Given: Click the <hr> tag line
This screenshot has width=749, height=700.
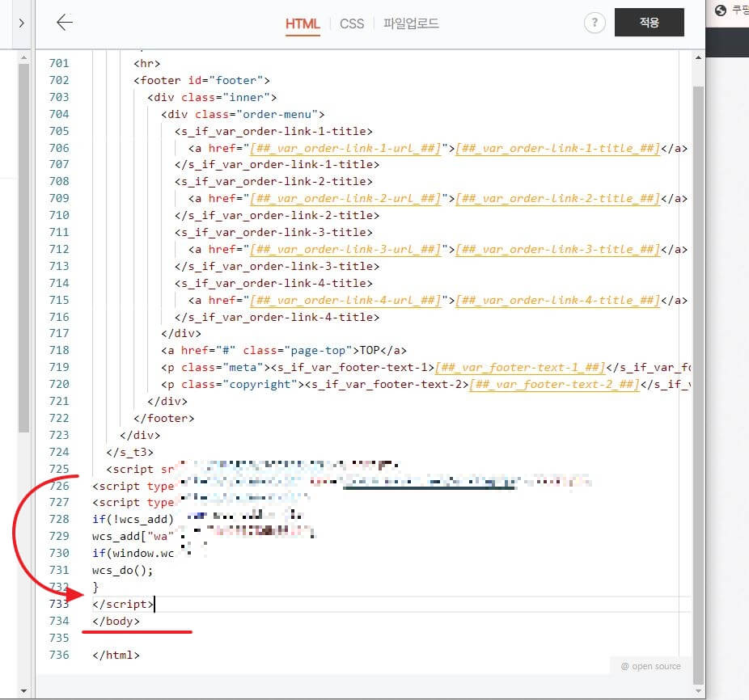Looking at the screenshot, I should tap(146, 64).
